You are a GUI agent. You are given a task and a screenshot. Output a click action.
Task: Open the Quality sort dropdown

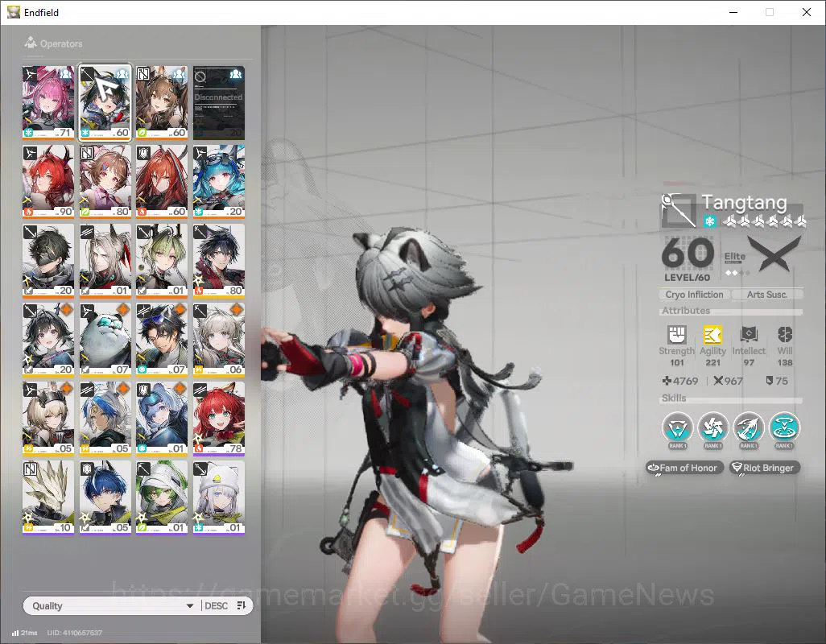112,606
